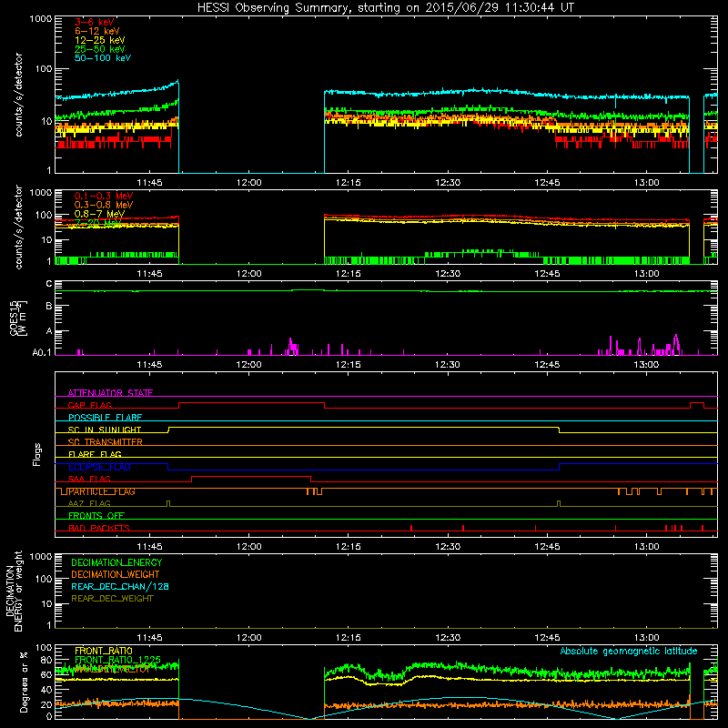Click the yellow 0.8-7 MeV legend label
728x728 pixels.
pos(99,214)
